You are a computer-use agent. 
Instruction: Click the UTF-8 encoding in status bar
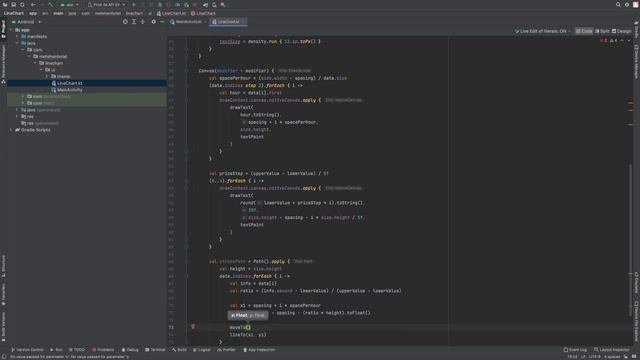pos(594,357)
